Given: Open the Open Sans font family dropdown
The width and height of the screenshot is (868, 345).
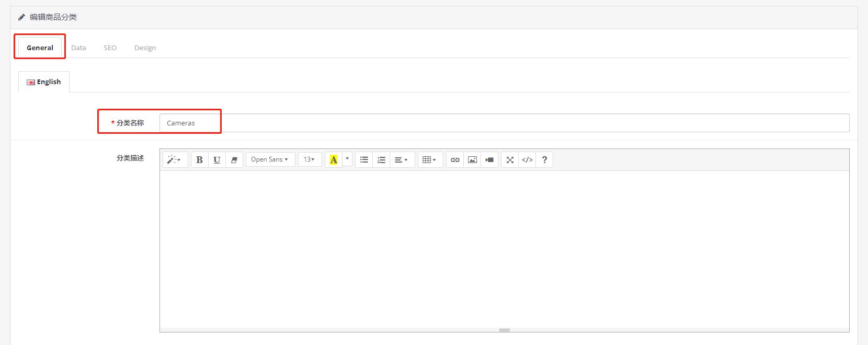Looking at the screenshot, I should pos(270,159).
